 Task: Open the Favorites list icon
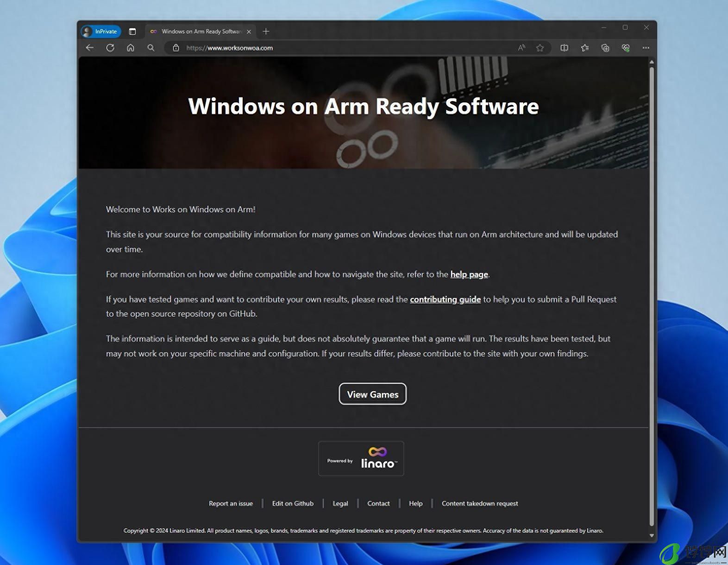point(585,48)
